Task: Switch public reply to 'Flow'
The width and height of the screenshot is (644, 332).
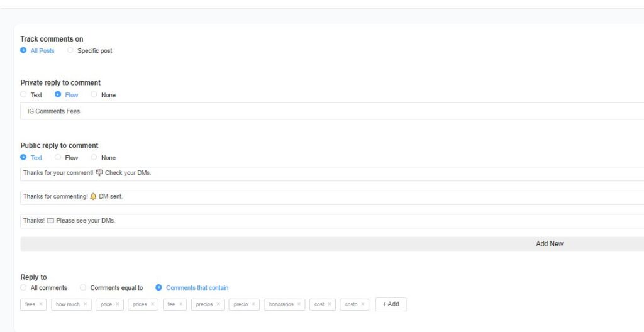Action: (58, 157)
